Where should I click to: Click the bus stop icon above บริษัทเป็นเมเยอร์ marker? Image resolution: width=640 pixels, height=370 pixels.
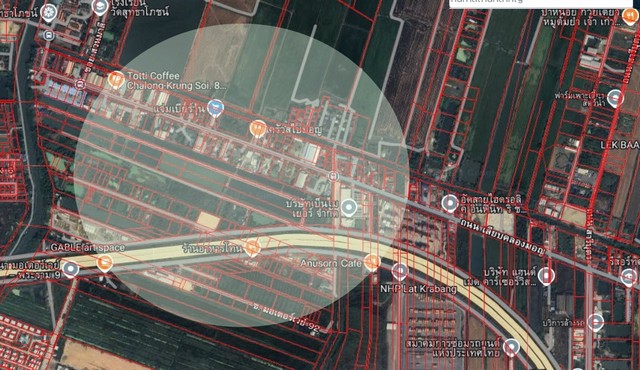click(333, 176)
